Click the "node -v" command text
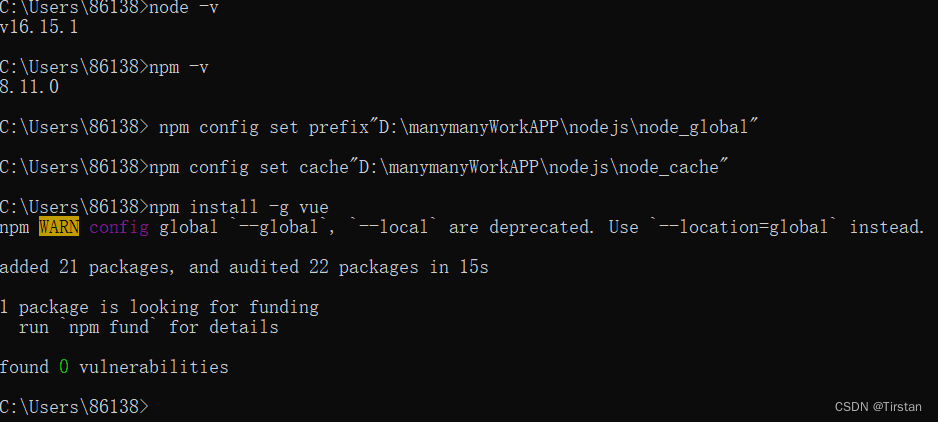Screen dimensions: 938x422 (182, 8)
